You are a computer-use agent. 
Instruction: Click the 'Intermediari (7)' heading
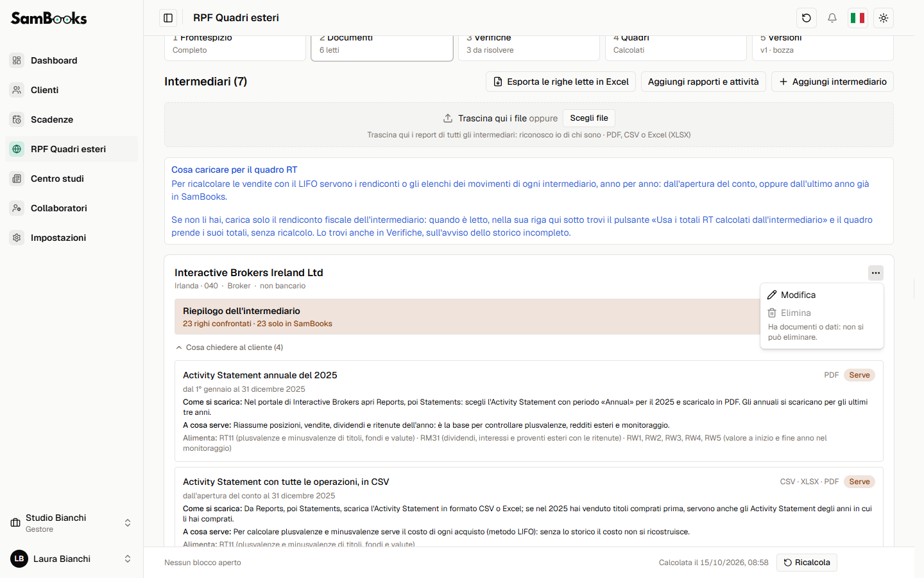click(x=205, y=82)
